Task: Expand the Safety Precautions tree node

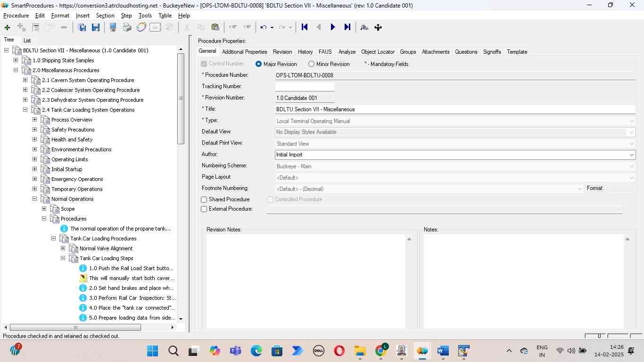Action: [34, 130]
